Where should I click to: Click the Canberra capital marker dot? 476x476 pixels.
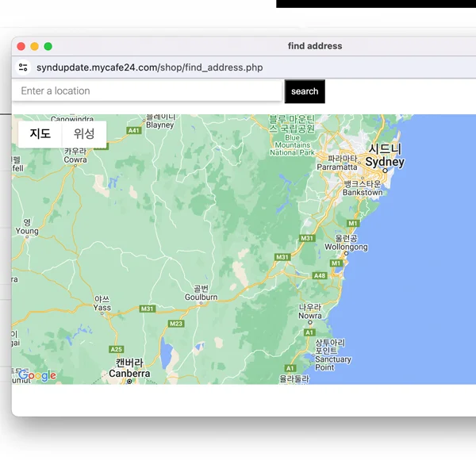pos(129,382)
